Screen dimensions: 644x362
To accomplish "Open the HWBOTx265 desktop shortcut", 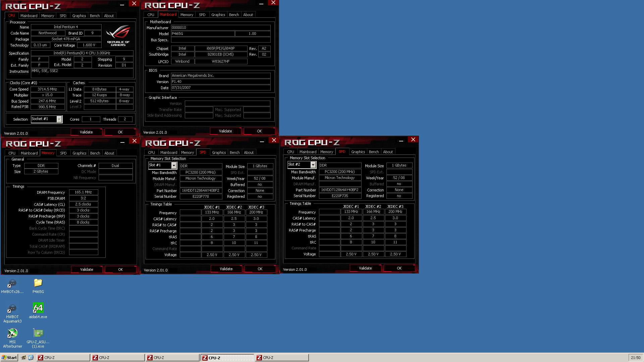I will point(12,286).
